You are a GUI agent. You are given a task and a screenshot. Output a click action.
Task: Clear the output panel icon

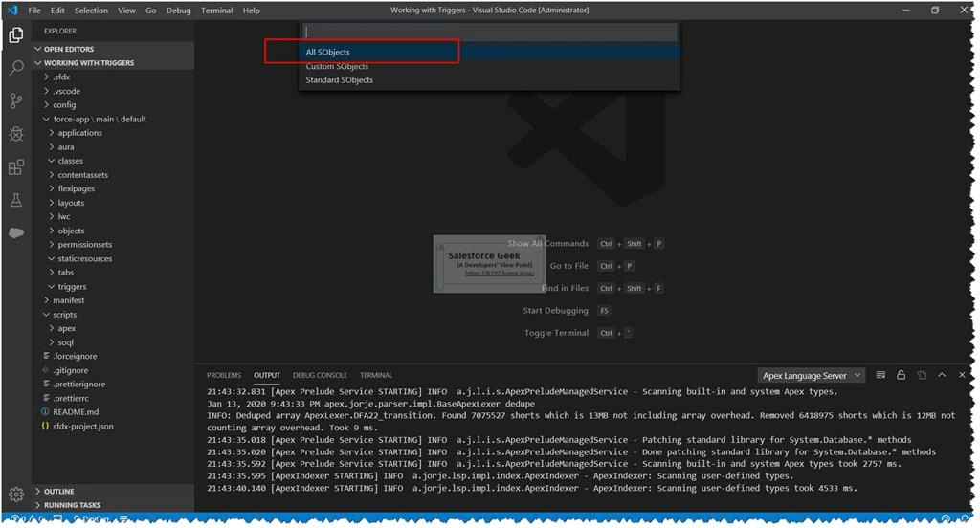coord(880,375)
